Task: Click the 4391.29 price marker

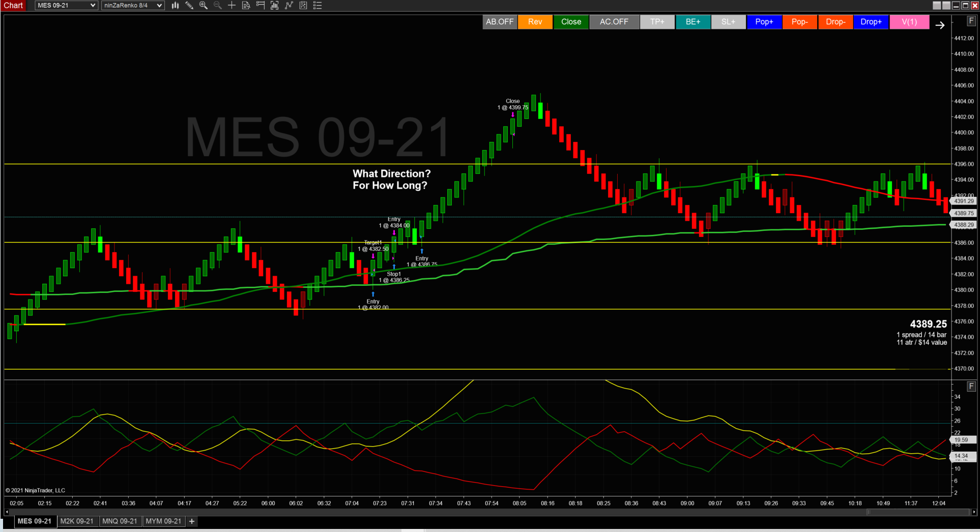Action: pyautogui.click(x=963, y=201)
